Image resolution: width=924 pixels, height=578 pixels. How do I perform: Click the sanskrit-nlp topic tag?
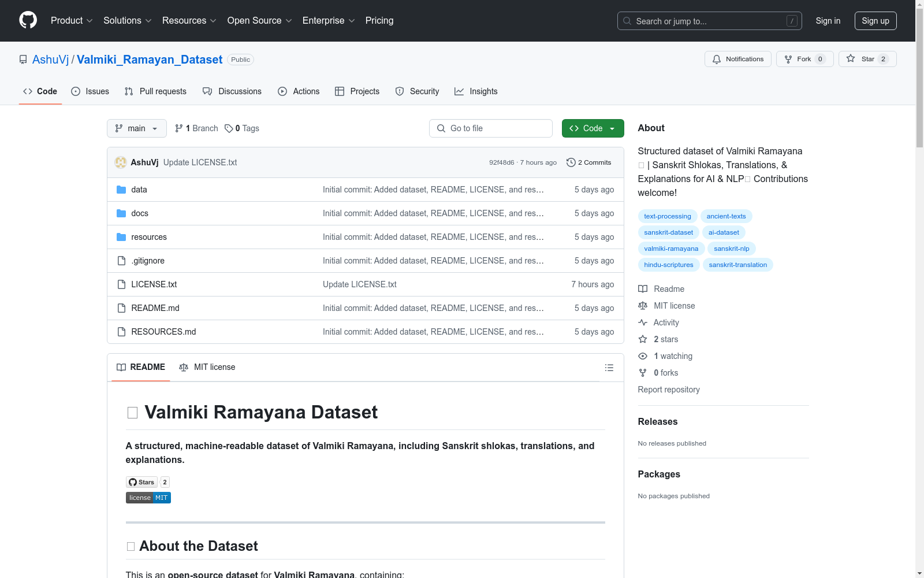click(x=732, y=249)
